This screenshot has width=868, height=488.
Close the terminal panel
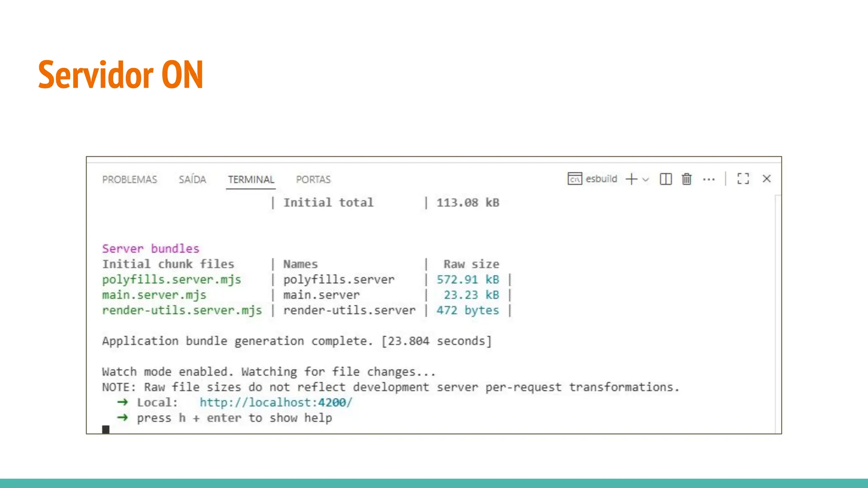[x=766, y=179]
